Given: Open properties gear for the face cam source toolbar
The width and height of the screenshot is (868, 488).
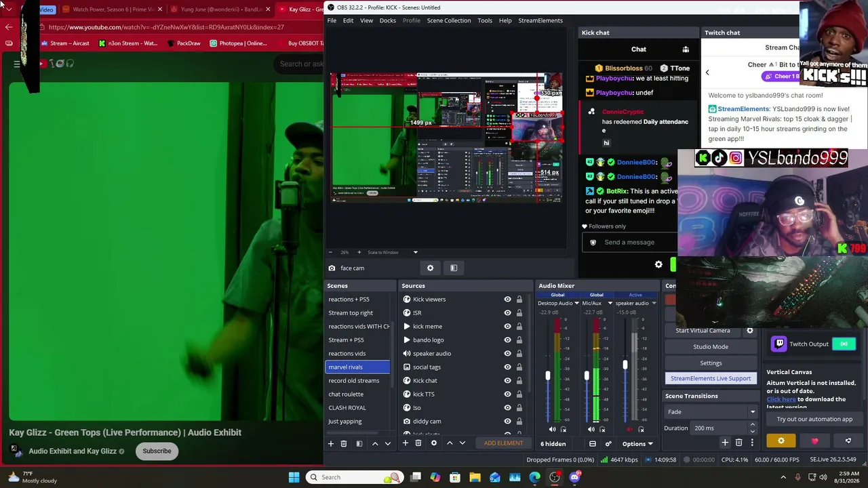Looking at the screenshot, I should click(x=430, y=268).
